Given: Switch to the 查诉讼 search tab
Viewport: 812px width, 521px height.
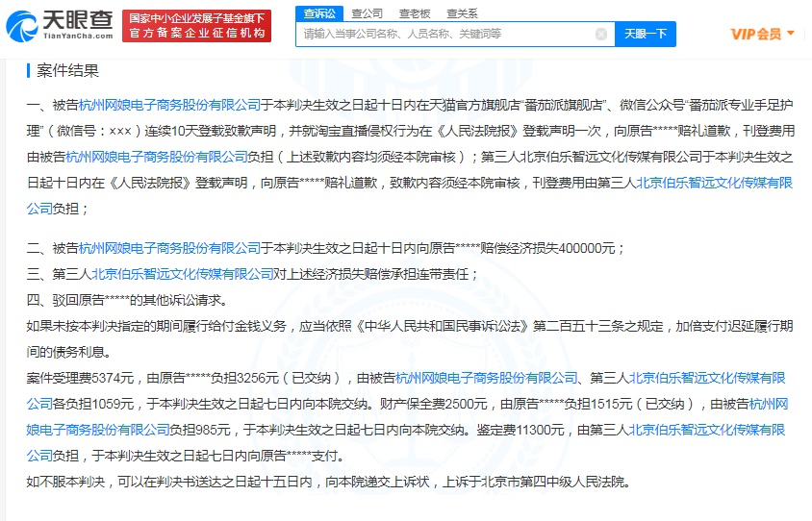Looking at the screenshot, I should point(319,13).
